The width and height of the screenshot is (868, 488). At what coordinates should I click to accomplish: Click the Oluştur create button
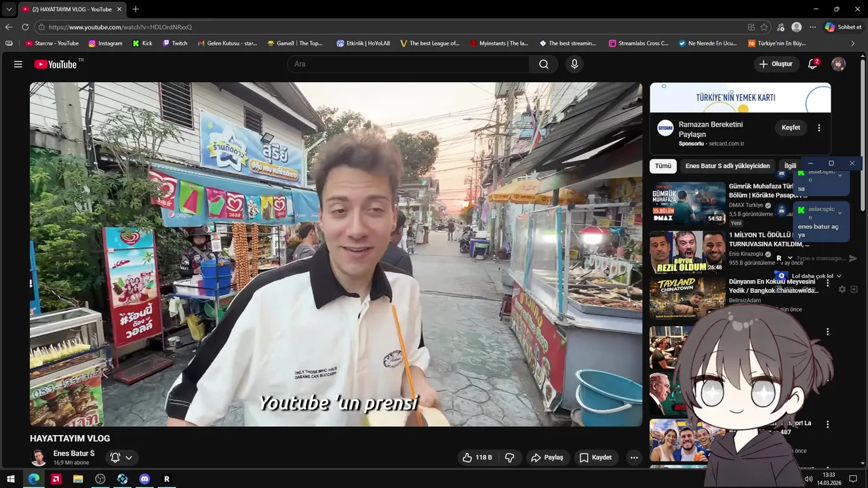[776, 64]
